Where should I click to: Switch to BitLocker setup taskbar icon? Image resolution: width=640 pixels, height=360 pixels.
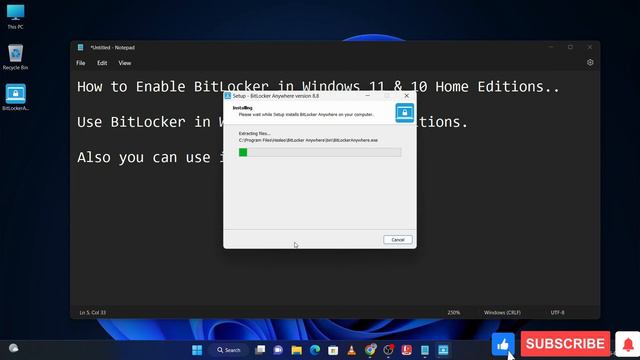click(443, 350)
